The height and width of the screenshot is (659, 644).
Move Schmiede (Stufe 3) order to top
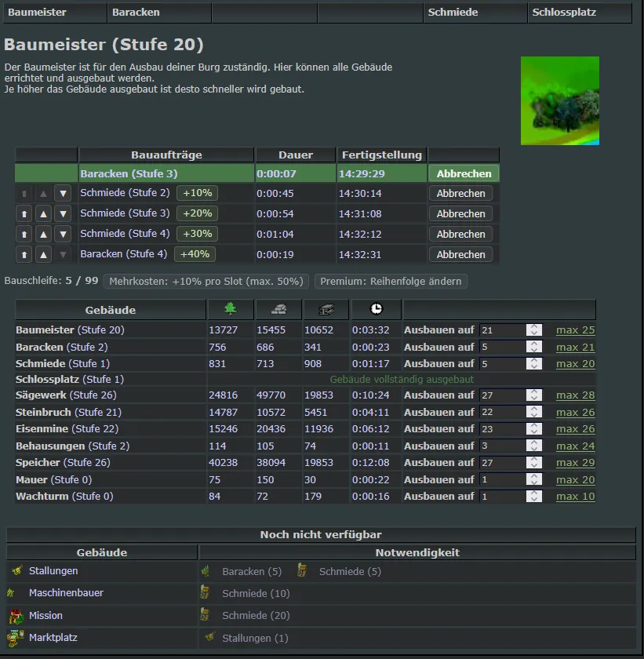pyautogui.click(x=24, y=213)
